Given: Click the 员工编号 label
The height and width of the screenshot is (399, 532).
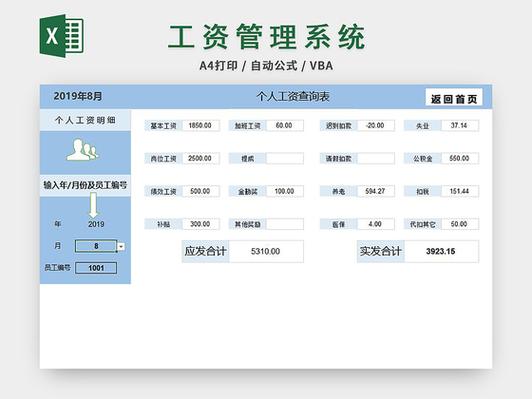Looking at the screenshot, I should tap(57, 268).
